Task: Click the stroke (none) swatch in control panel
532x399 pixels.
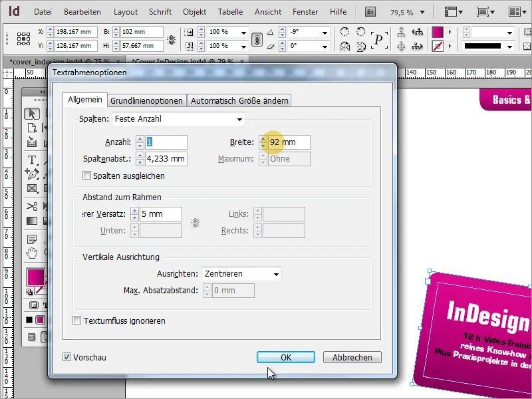Action: pyautogui.click(x=438, y=46)
